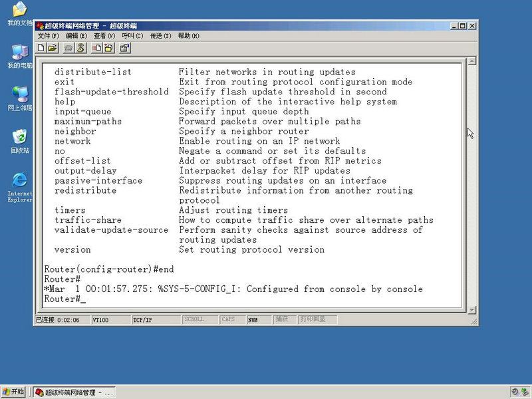Click the NUM status indicator

[259, 320]
